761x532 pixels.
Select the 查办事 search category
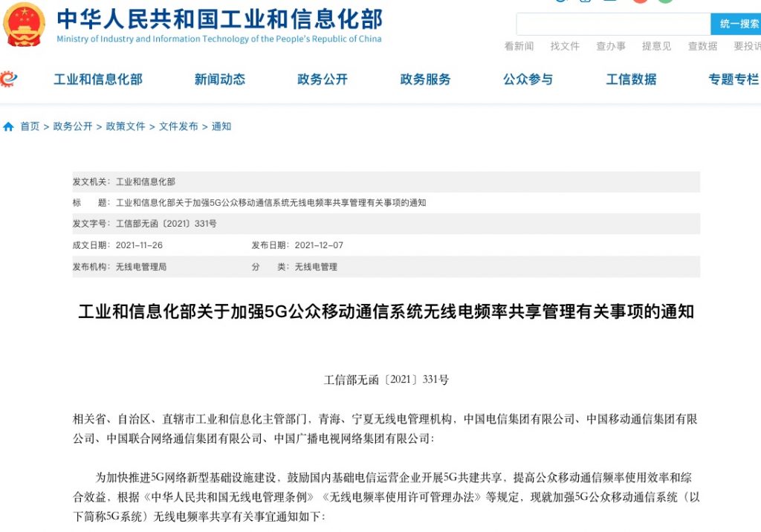pos(611,46)
